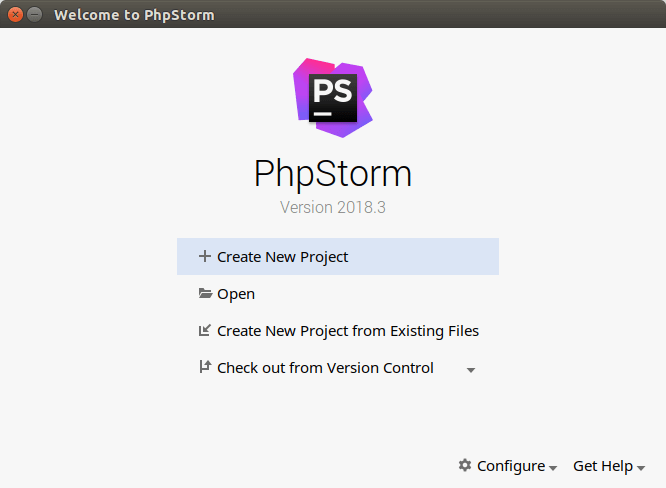The width and height of the screenshot is (666, 488).
Task: Select Create New Project from Existing Files text
Action: (348, 331)
